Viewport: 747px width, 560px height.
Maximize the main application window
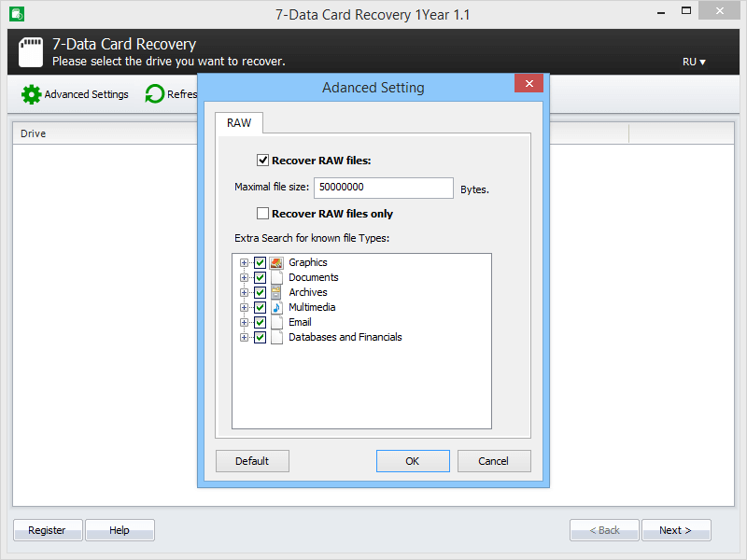[x=686, y=10]
